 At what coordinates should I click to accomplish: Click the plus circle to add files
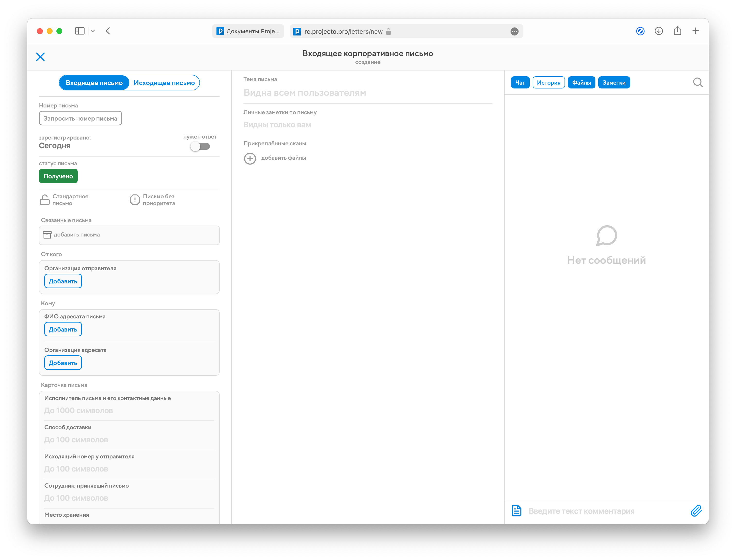250,158
